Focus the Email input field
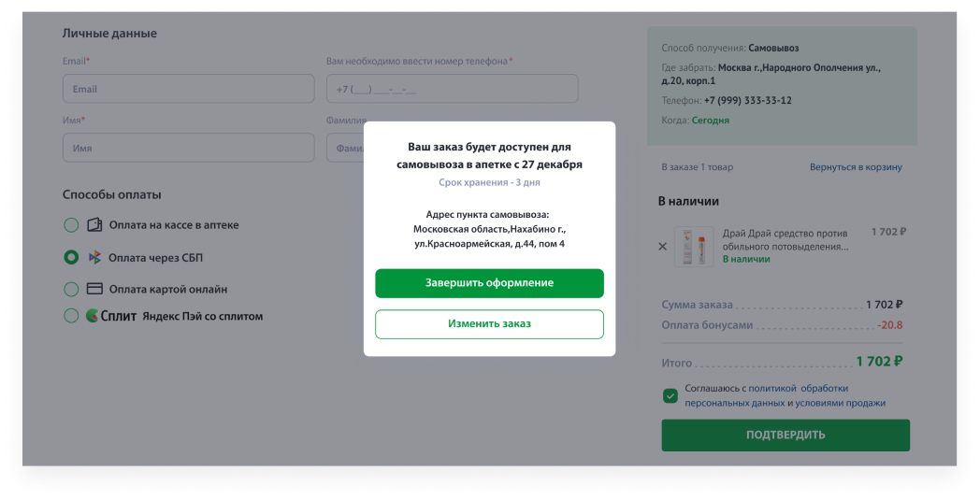This screenshot has height=500, width=980. [x=189, y=89]
